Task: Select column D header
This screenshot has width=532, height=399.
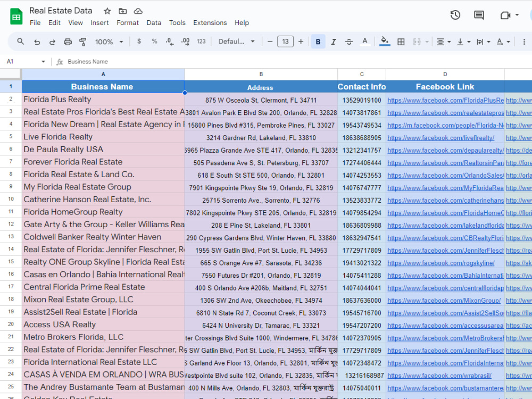Action: pos(445,74)
